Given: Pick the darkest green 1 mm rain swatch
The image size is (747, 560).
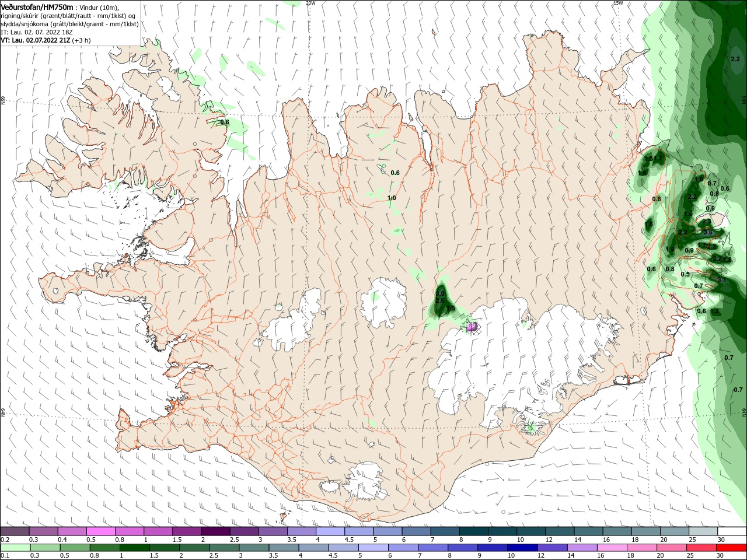Looking at the screenshot, I should pyautogui.click(x=135, y=548).
